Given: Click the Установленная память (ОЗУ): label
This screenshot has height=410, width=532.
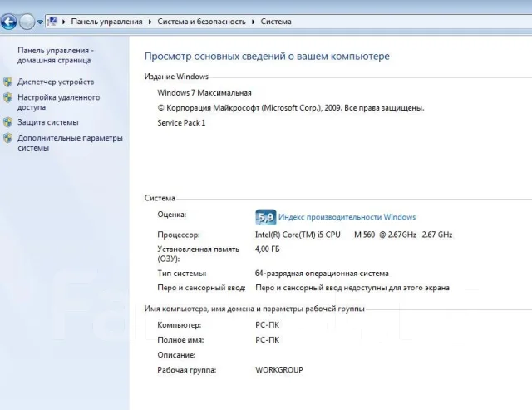Looking at the screenshot, I should pyautogui.click(x=199, y=254).
